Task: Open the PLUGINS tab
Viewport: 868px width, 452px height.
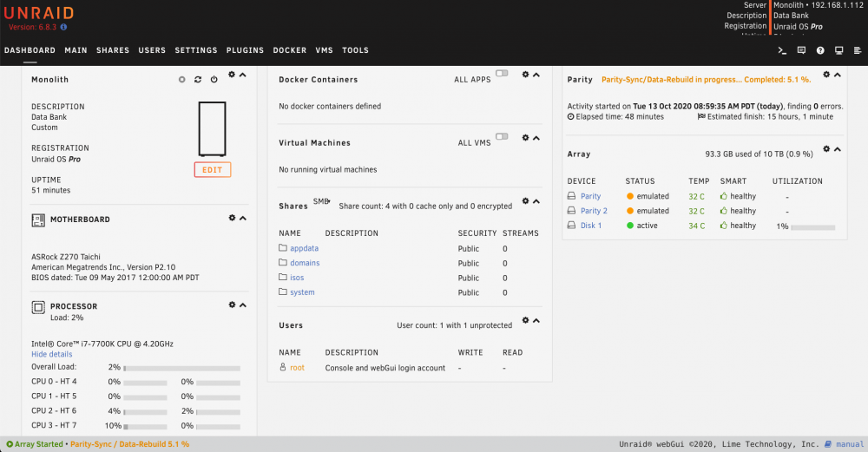Action: click(x=246, y=50)
